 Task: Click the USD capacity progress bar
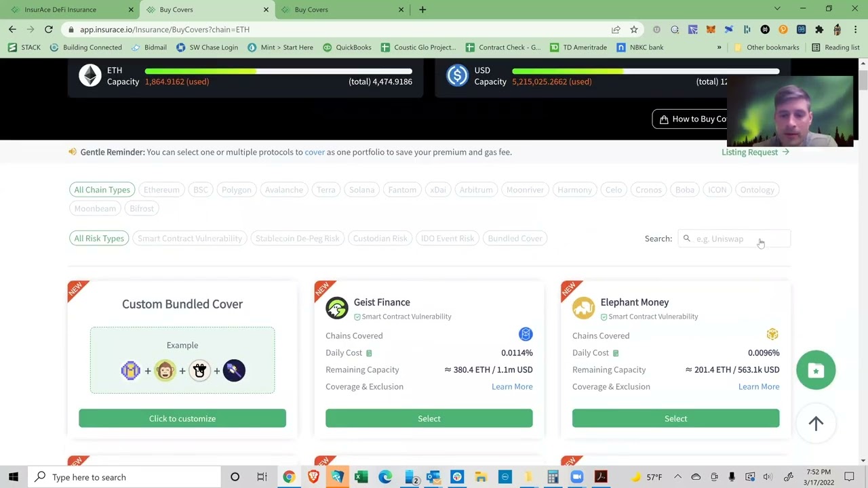point(646,70)
